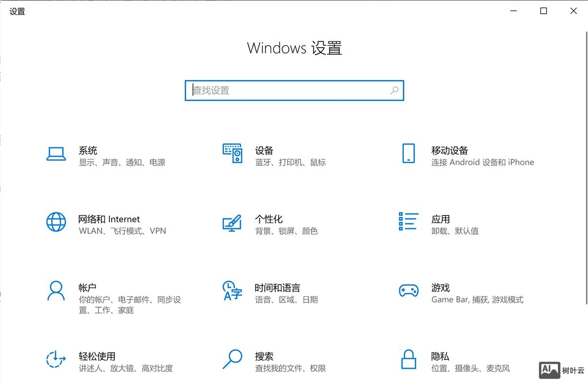This screenshot has width=588, height=384.
Task: Click the 时间和语言 icon
Action: click(x=232, y=290)
